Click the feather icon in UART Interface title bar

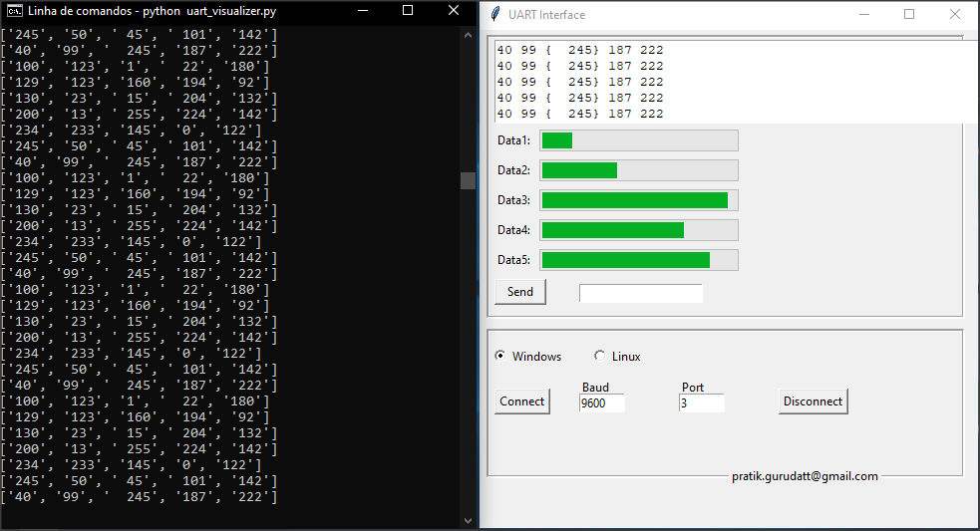click(495, 14)
